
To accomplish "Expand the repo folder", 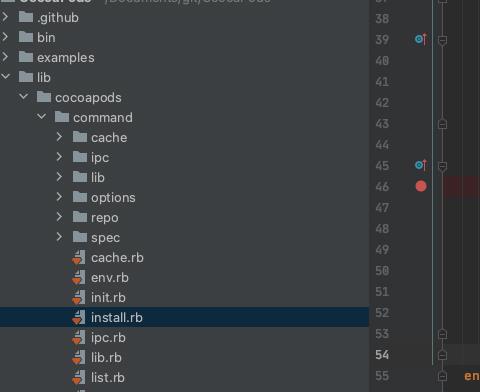I will coord(59,217).
